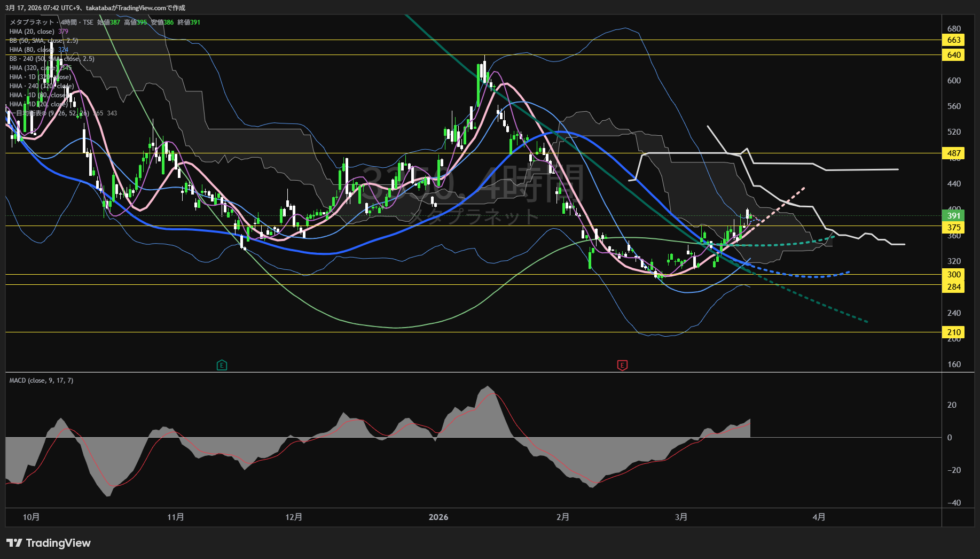
Task: Click the 640 yellow price label
Action: (x=954, y=55)
